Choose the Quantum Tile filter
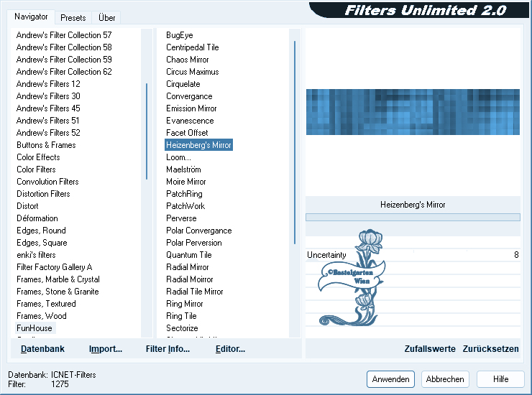 [189, 255]
